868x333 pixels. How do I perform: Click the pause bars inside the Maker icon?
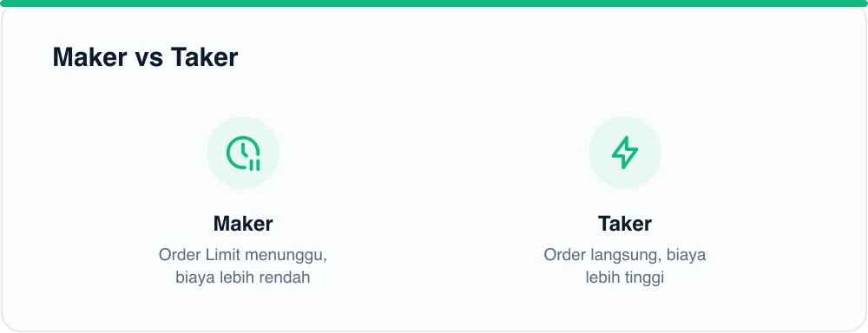[x=254, y=164]
